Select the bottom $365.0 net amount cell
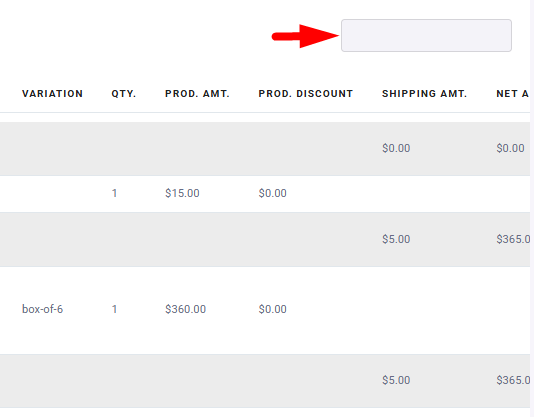This screenshot has width=534, height=417. click(513, 380)
